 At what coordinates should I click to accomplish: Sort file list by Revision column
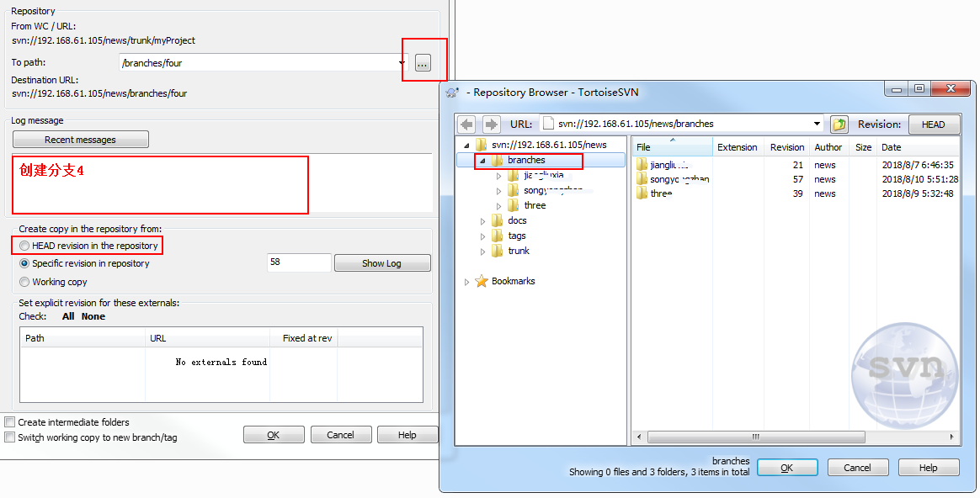pos(787,147)
